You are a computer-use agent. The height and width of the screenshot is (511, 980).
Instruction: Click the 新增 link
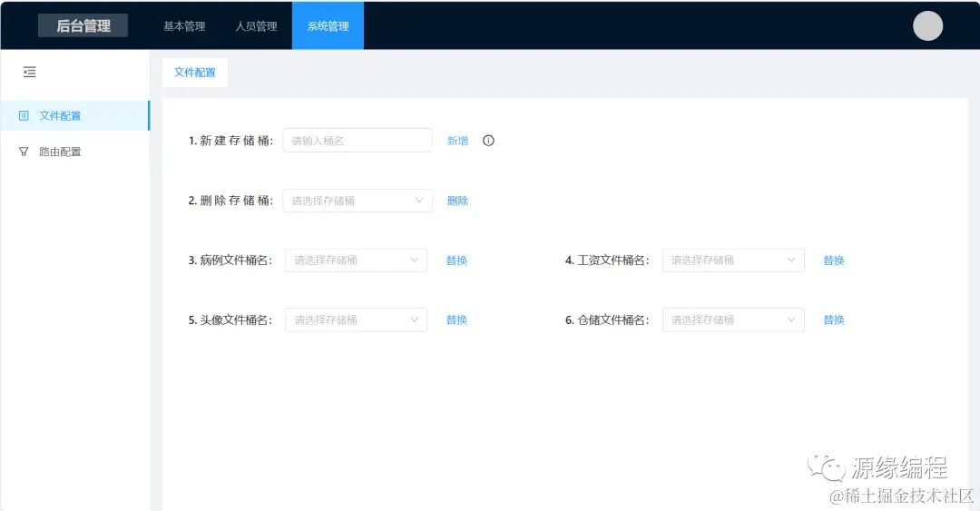[457, 141]
